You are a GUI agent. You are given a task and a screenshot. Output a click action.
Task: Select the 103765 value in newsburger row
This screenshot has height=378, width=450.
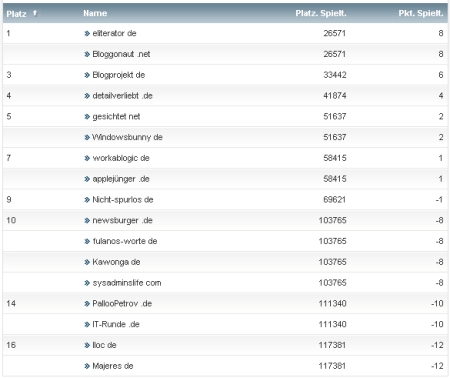click(x=332, y=220)
